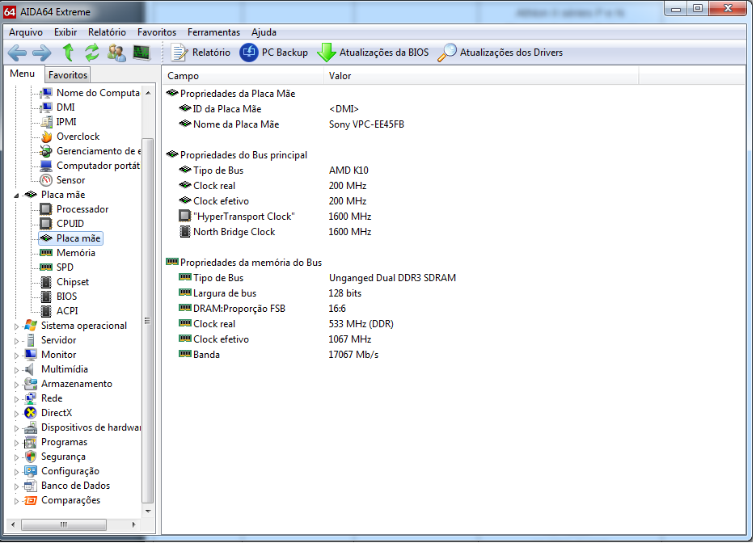Expand the Servidor node
Viewport: 756px width, 543px height.
(x=16, y=341)
